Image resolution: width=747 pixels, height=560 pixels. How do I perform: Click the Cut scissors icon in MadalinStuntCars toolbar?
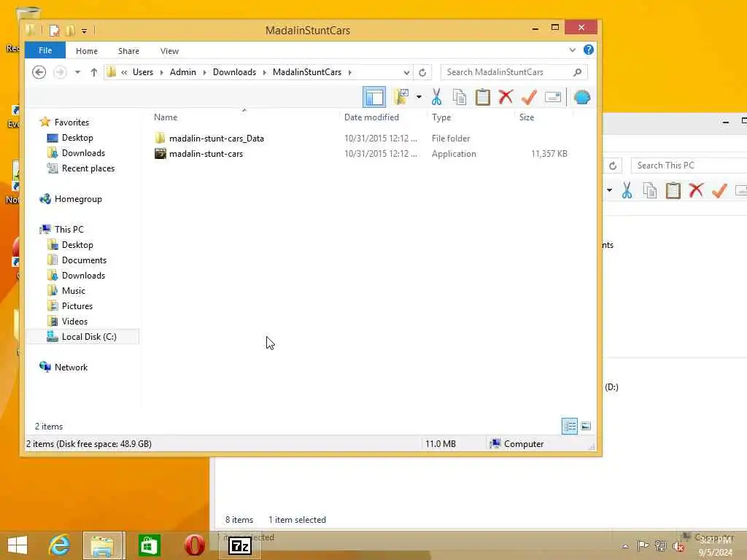pyautogui.click(x=436, y=97)
